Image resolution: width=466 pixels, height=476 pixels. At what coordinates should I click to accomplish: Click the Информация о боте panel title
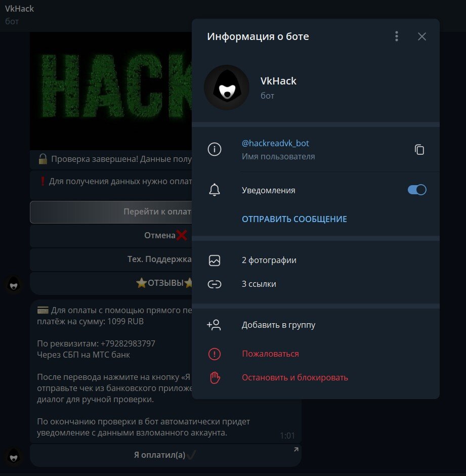tap(258, 36)
